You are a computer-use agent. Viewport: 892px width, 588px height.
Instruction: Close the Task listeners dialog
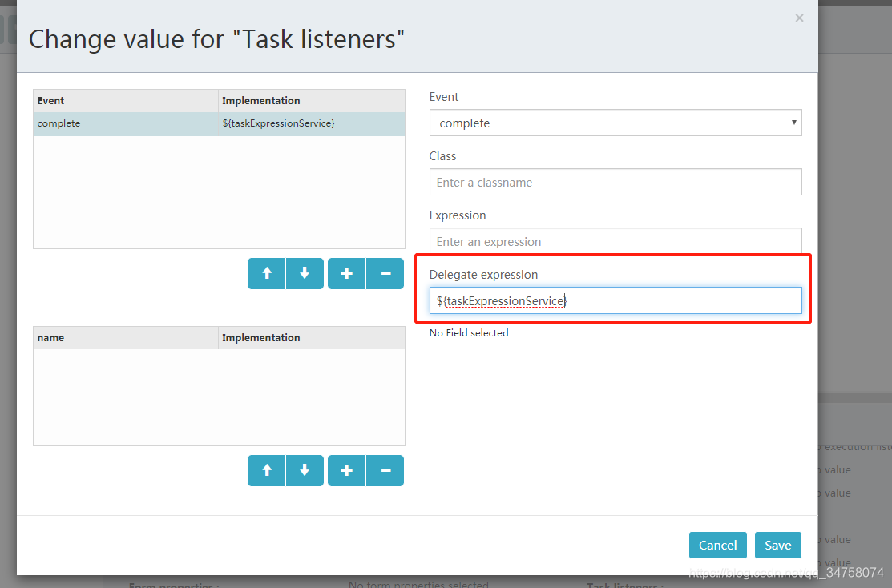tap(799, 18)
